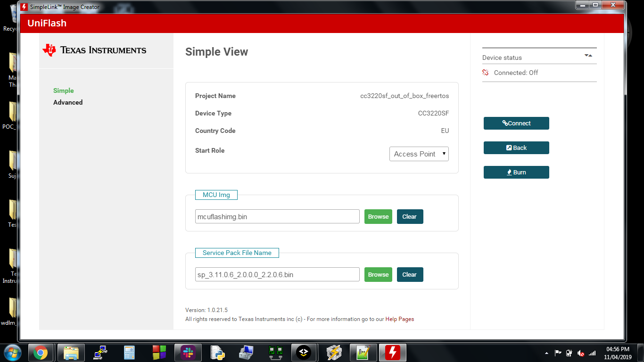Click the Simple View heading

coord(216,52)
